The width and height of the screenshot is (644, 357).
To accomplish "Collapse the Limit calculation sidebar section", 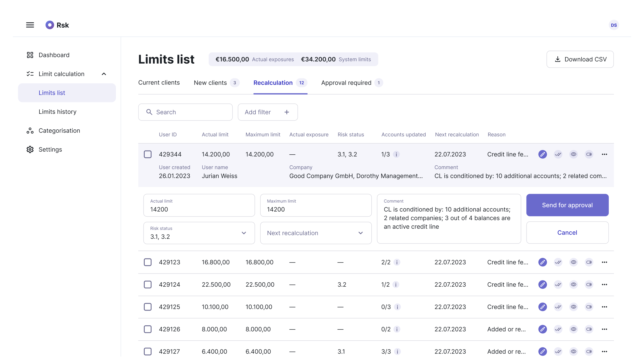I will coord(104,74).
